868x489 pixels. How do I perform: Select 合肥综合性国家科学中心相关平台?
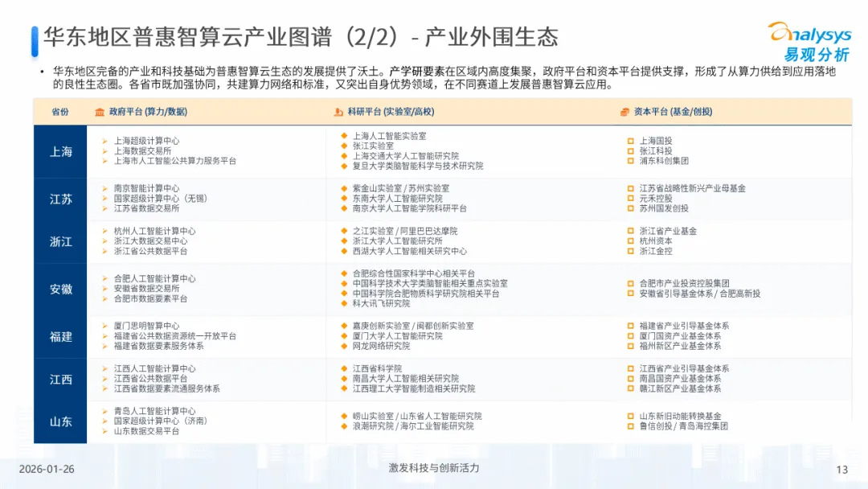click(414, 274)
